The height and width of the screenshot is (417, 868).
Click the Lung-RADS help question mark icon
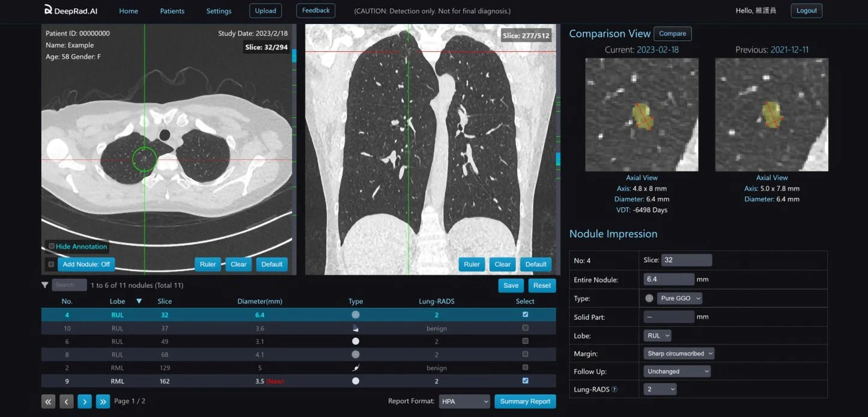pos(614,389)
